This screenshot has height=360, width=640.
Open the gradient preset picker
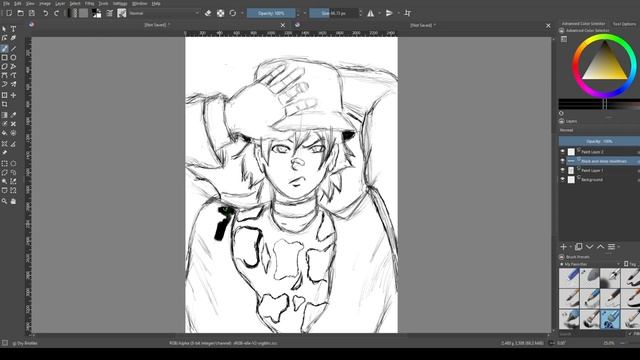(x=72, y=13)
